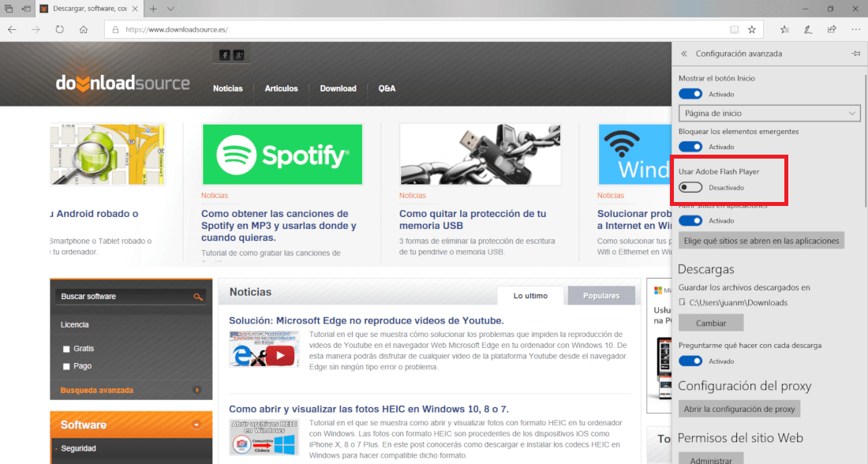Reload the page with the refresh icon
Screen dimensions: 868x464
coord(60,30)
